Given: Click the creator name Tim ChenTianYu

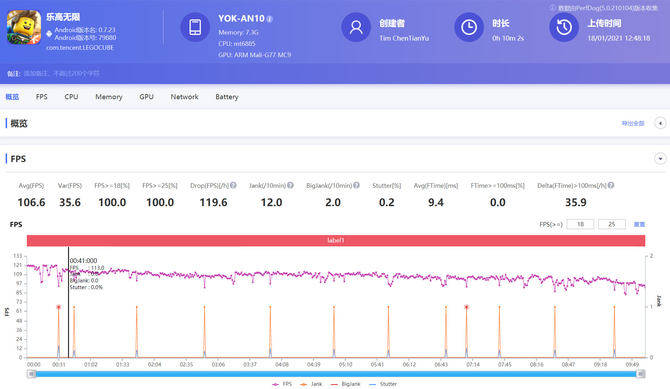Looking at the screenshot, I should (x=404, y=38).
